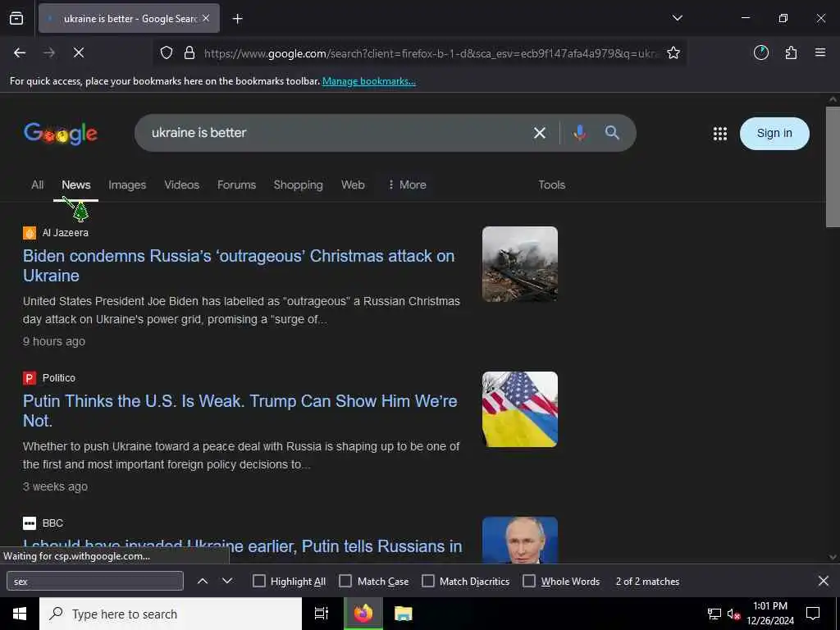
Task: Open the Firefox account/sync icon
Action: click(761, 52)
